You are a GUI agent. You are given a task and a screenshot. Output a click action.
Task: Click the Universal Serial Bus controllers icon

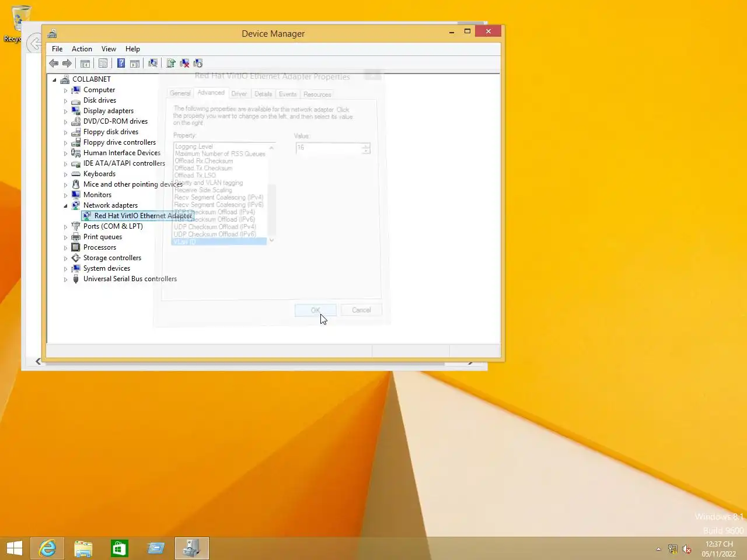[76, 279]
